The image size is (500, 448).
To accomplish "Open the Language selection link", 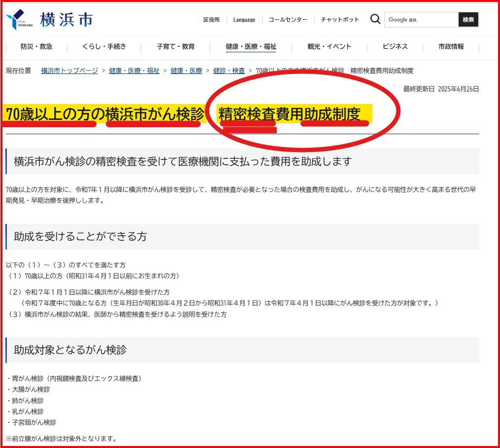I will (x=244, y=20).
